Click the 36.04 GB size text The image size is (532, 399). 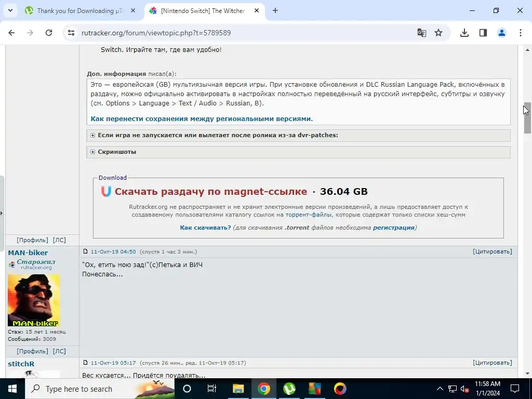coord(344,191)
